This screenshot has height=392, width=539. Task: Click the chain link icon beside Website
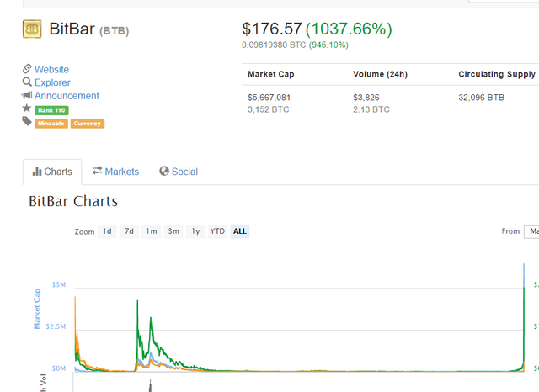click(27, 69)
